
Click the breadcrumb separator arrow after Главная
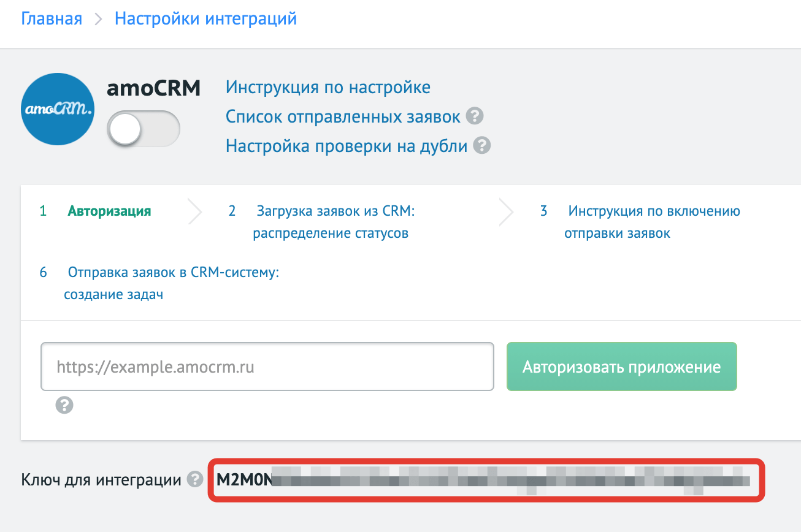pyautogui.click(x=98, y=19)
